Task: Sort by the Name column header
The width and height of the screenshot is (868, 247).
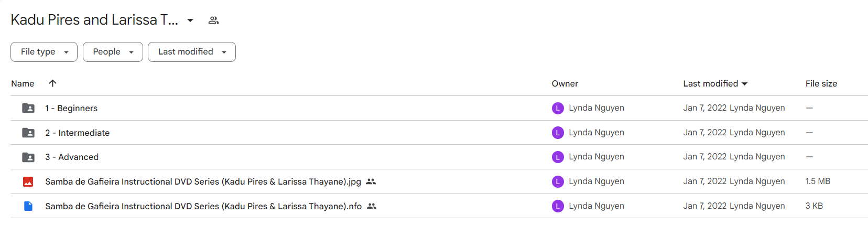Action: pos(23,83)
